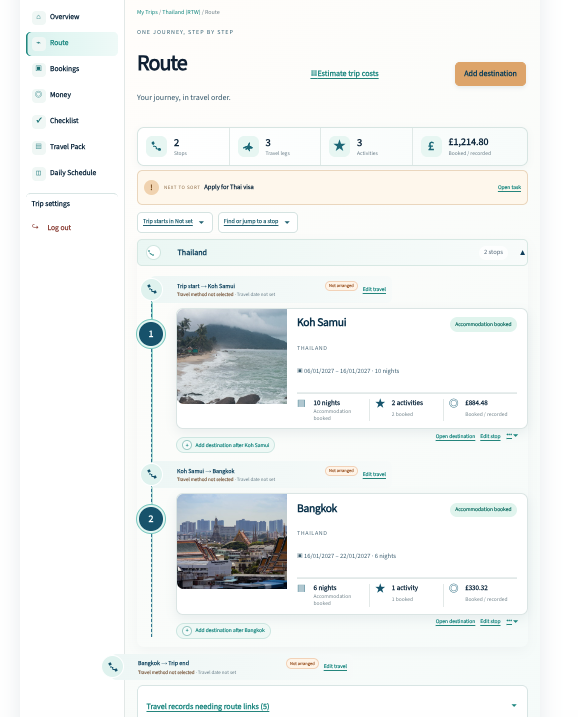Open task for Thai visa
578x717 pixels.
(509, 187)
